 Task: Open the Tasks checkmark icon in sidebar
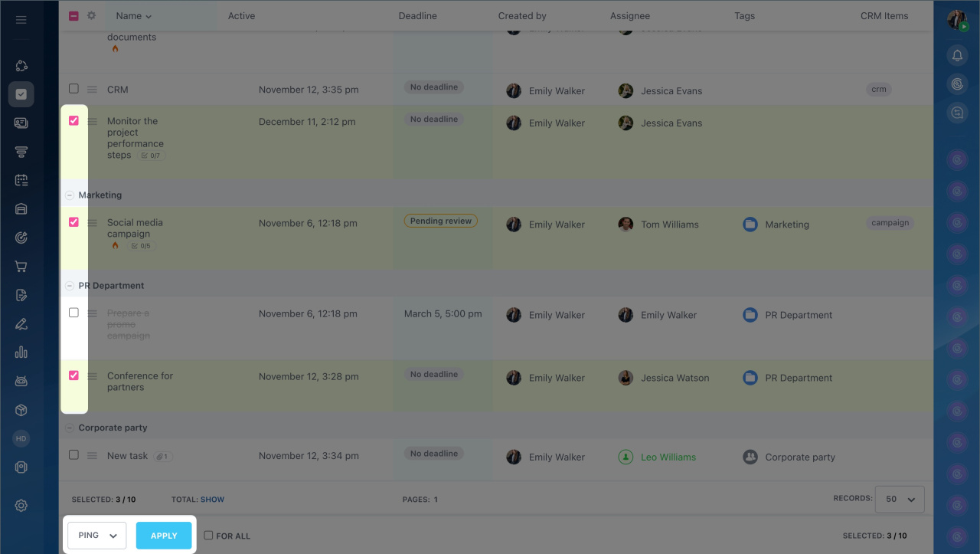point(21,94)
